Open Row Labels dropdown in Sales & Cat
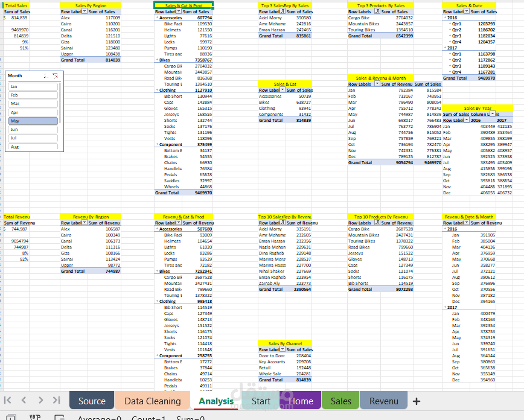Screen dimensions: 524x420 click(283, 90)
